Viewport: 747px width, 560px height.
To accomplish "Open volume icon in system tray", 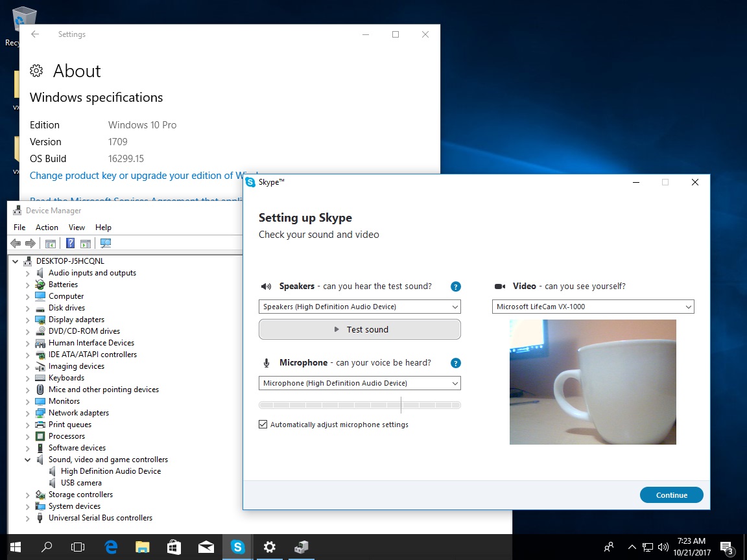I will pos(663,547).
